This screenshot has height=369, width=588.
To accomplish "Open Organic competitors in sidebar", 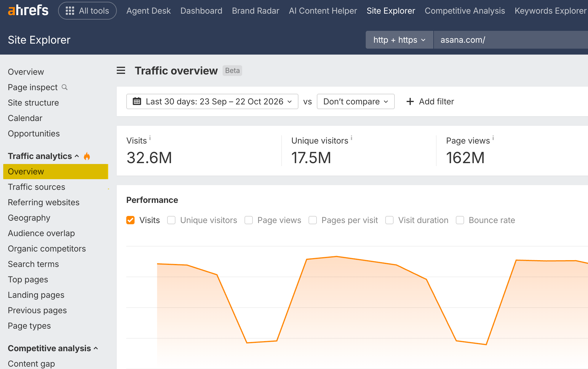I will (47, 249).
